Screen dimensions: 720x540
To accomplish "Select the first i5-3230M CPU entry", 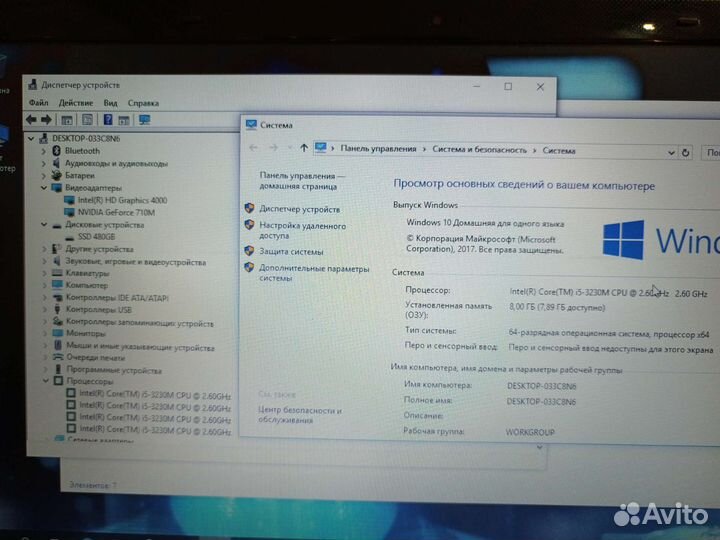I will click(x=155, y=394).
